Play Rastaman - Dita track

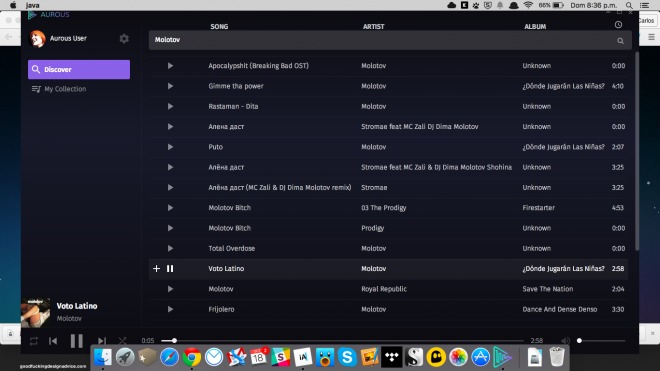[170, 106]
